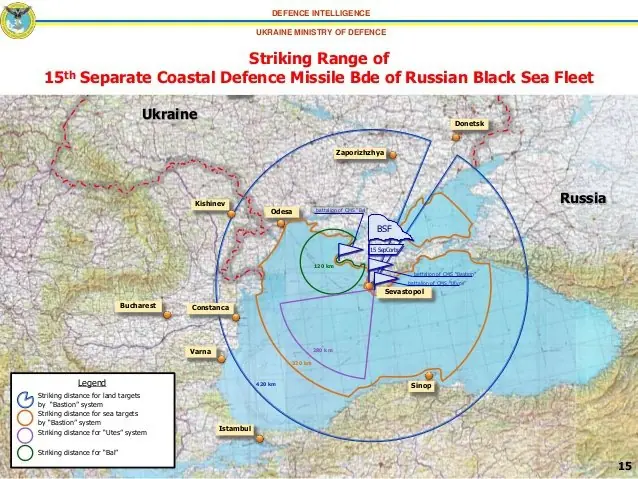Click the orange marker beside Varna label
The image size is (638, 479).
[221, 359]
